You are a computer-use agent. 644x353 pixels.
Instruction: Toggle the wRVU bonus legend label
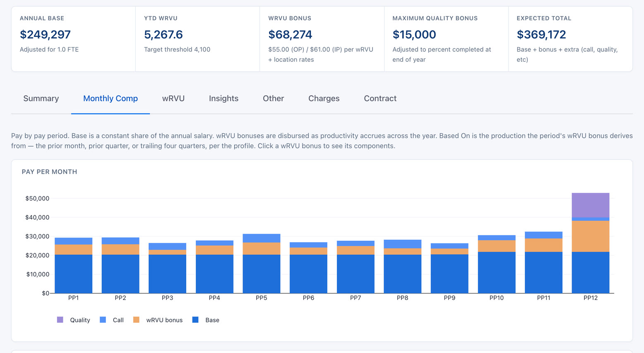tap(164, 320)
